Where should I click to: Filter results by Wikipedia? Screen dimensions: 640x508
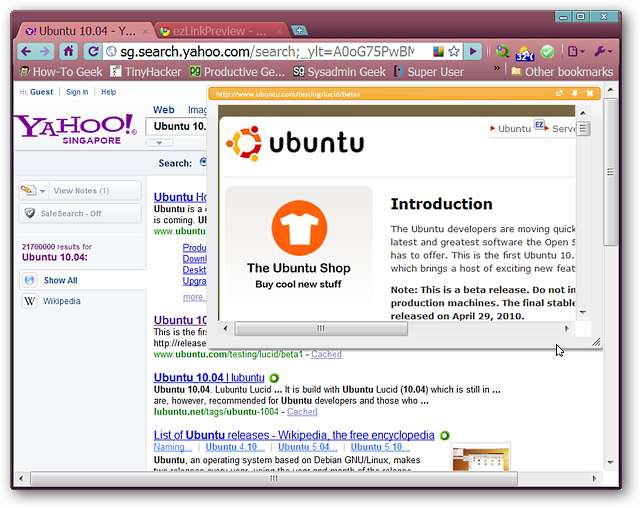pyautogui.click(x=61, y=301)
